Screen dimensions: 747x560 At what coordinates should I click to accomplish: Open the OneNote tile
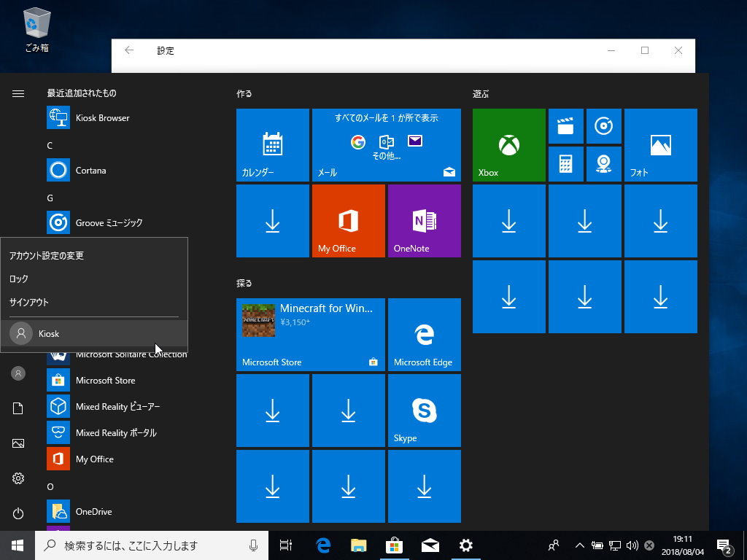tap(425, 221)
